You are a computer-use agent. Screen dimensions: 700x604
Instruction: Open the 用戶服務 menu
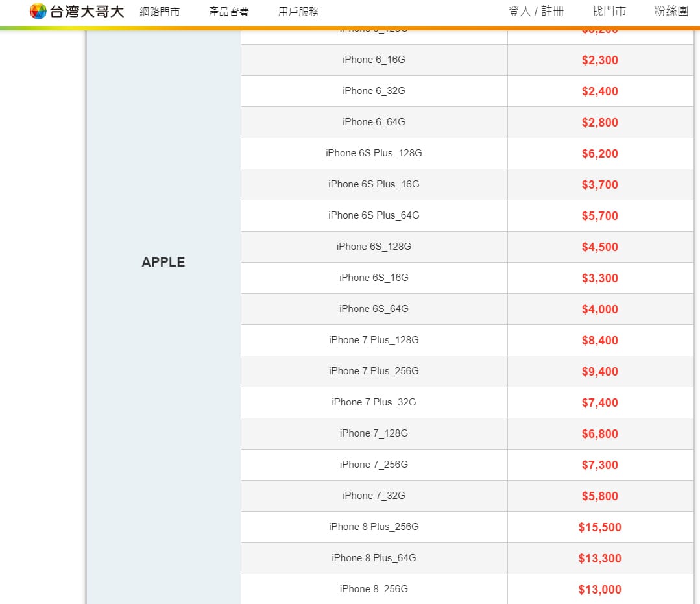298,12
